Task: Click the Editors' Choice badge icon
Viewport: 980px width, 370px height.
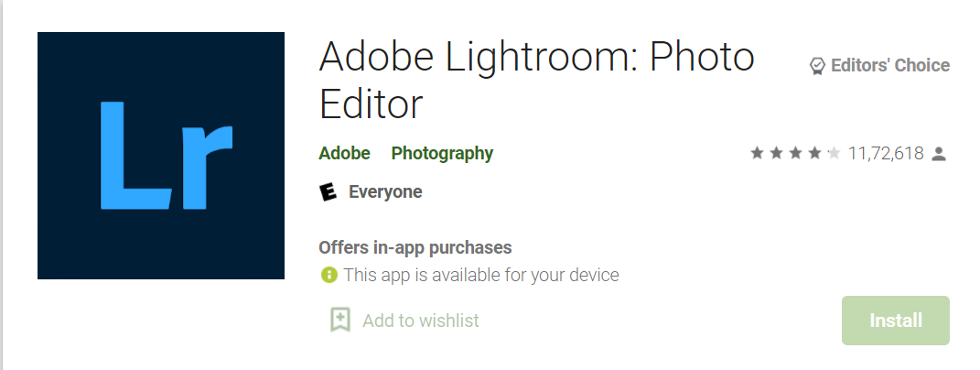Action: 817,66
